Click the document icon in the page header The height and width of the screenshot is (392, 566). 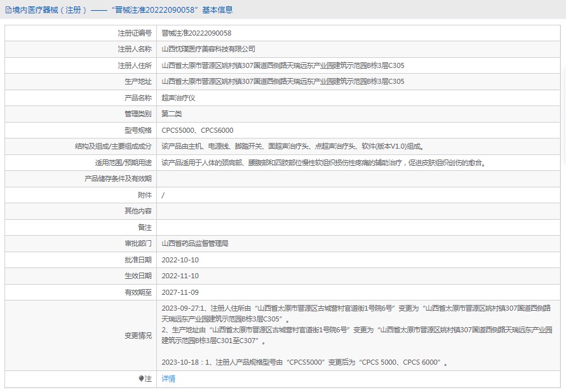pyautogui.click(x=8, y=10)
